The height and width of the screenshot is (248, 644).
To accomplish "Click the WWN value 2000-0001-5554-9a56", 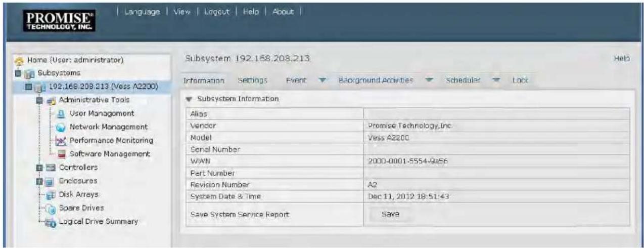I will click(x=409, y=161).
